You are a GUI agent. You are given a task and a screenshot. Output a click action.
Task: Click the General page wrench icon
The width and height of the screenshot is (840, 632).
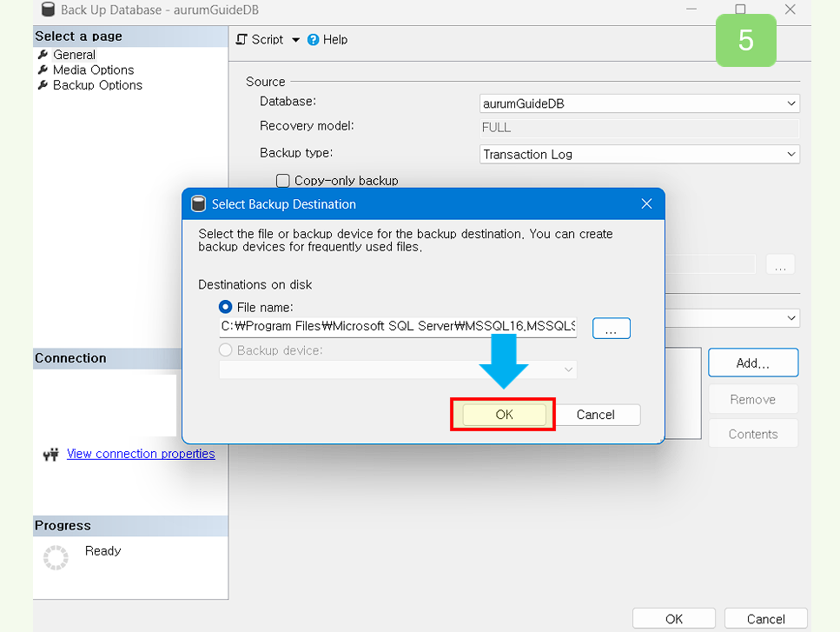point(43,55)
